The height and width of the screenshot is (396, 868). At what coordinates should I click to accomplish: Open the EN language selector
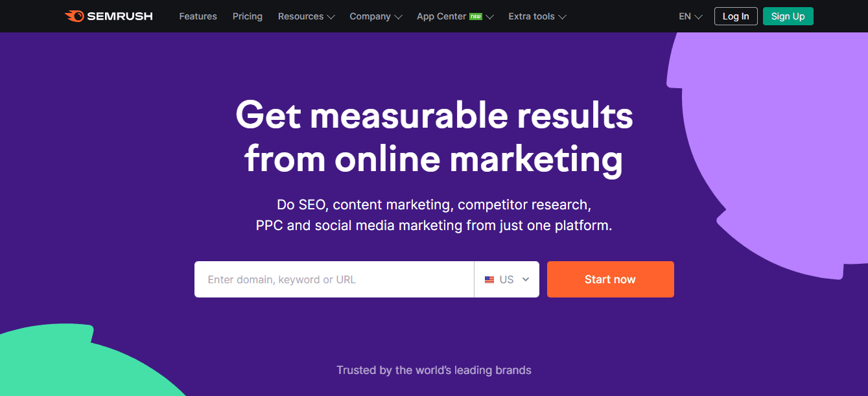coord(690,16)
